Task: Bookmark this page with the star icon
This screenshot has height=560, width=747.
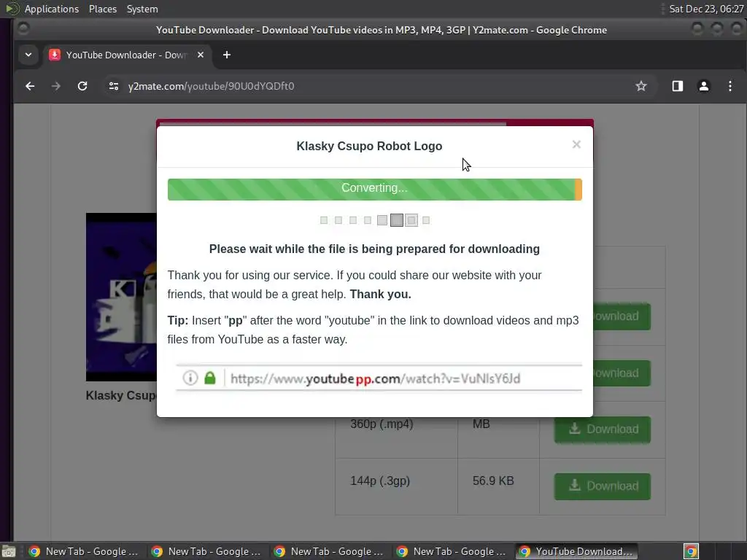Action: (640, 86)
